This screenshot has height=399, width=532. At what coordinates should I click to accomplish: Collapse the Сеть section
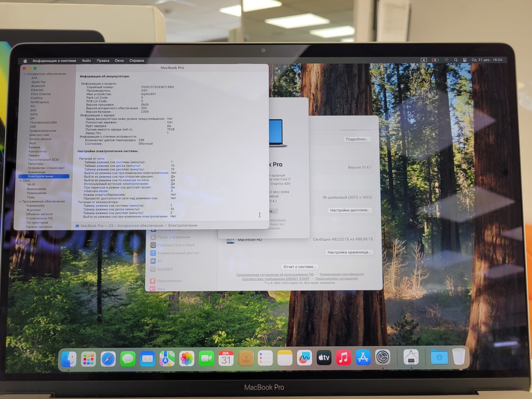click(20, 180)
